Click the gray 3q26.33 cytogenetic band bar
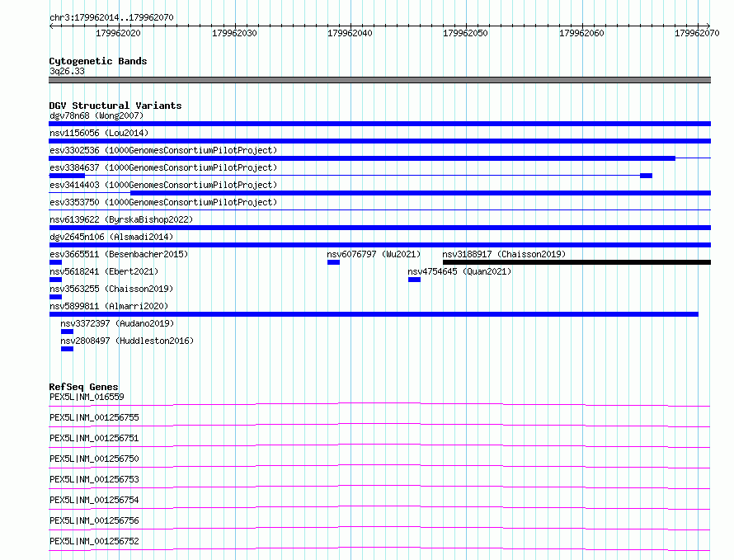734x560 pixels. (379, 80)
